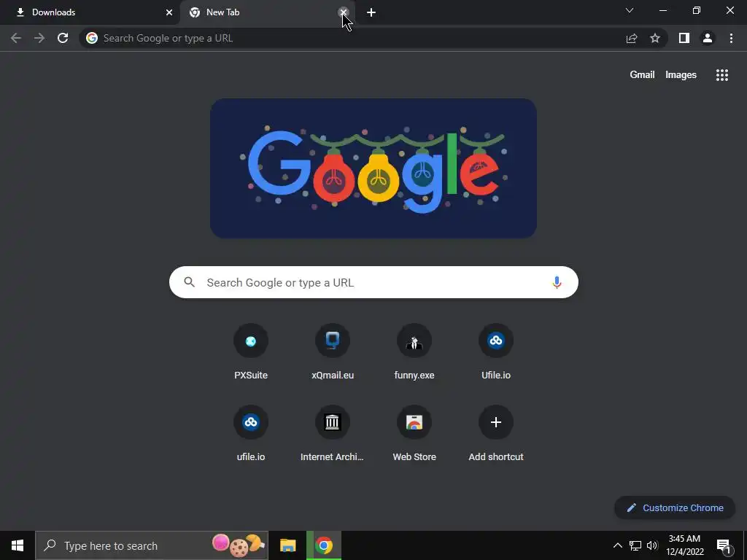The width and height of the screenshot is (747, 560).
Task: Open the network status tray icon
Action: point(635,545)
